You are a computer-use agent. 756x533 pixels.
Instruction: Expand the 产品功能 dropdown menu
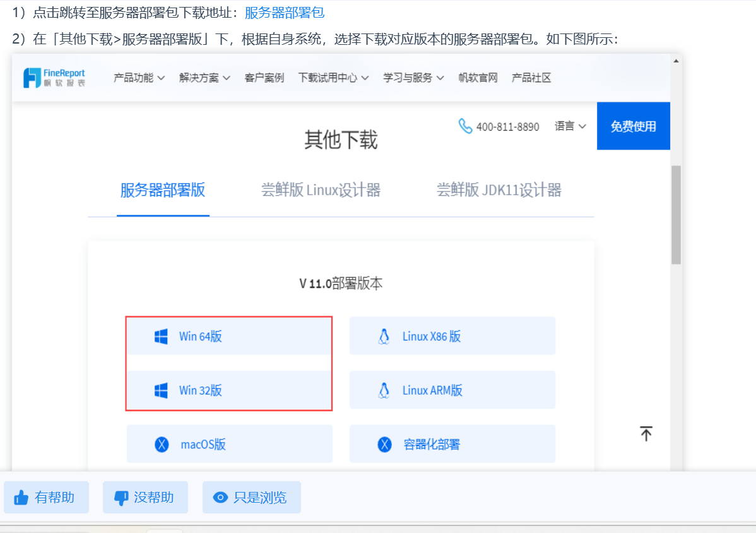point(139,78)
